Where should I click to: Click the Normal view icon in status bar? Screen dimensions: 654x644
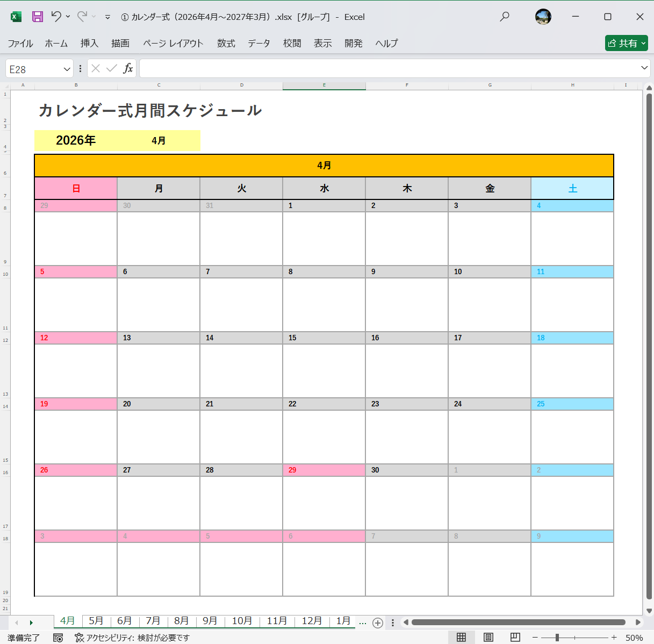click(x=461, y=636)
